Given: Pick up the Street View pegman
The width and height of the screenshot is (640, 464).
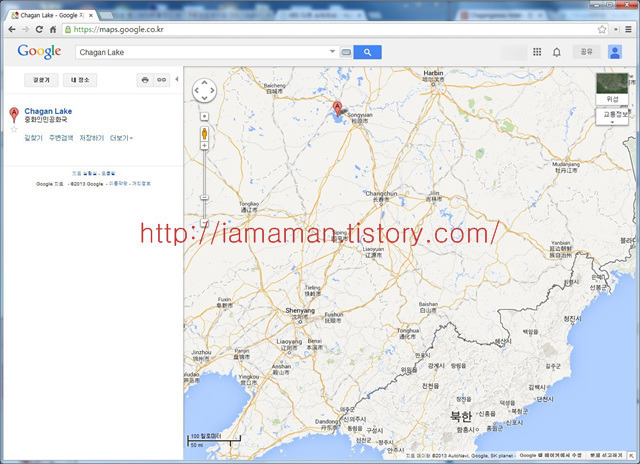Looking at the screenshot, I should point(204,133).
